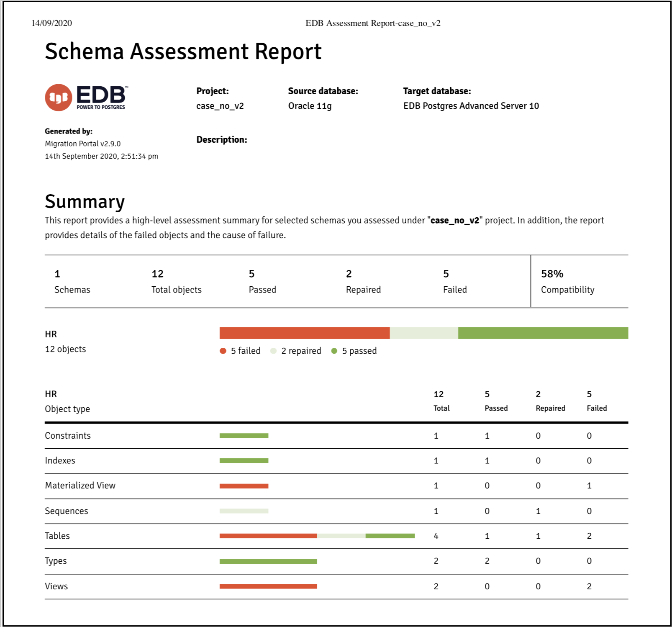Click red failed segment of HR bar

(x=305, y=333)
